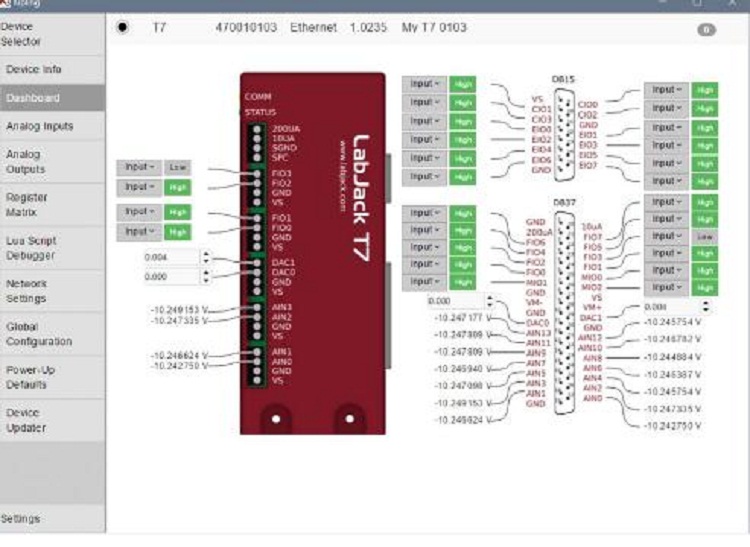Toggle the Low state button for screw-terminal FIO3
This screenshot has height=547, width=750.
pyautogui.click(x=177, y=168)
